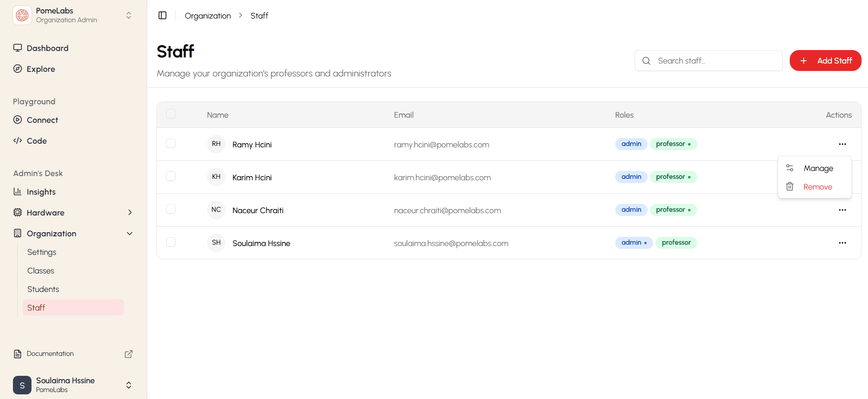This screenshot has height=399, width=868.
Task: Click Soulaima Hssine's admin badge
Action: (x=634, y=243)
